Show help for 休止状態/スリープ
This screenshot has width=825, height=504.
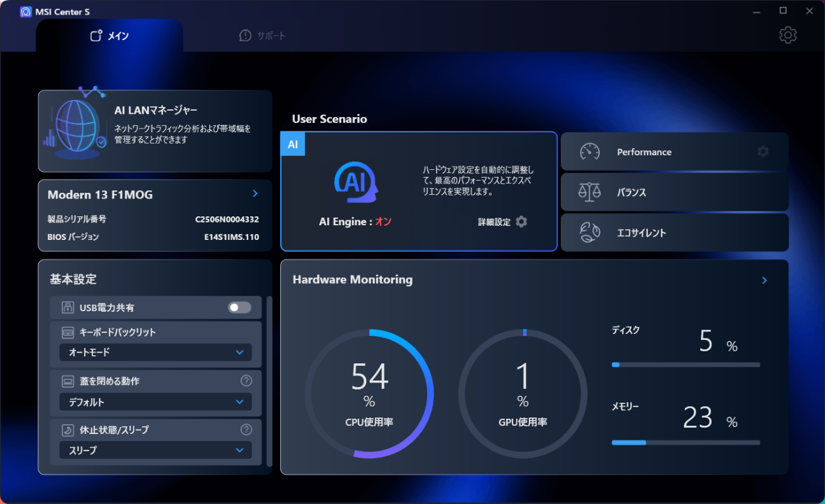pyautogui.click(x=246, y=430)
